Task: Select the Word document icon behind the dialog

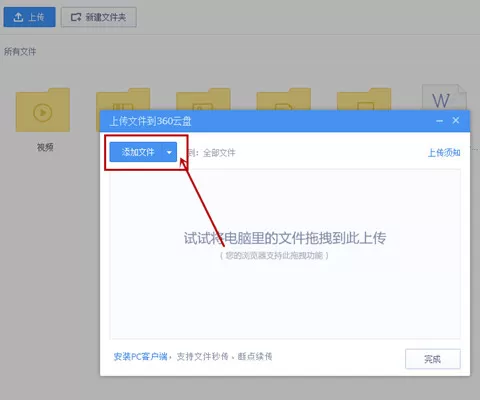Action: click(x=444, y=97)
